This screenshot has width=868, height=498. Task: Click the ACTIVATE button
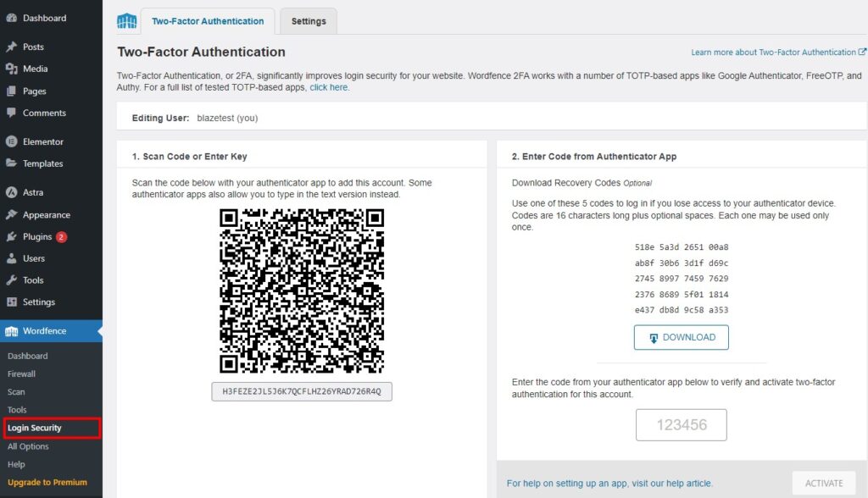824,483
